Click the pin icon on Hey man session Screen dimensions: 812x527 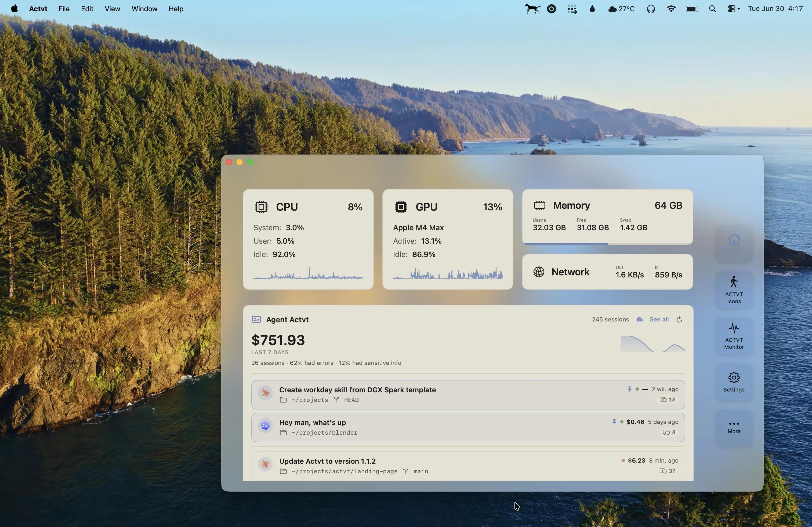pyautogui.click(x=614, y=422)
